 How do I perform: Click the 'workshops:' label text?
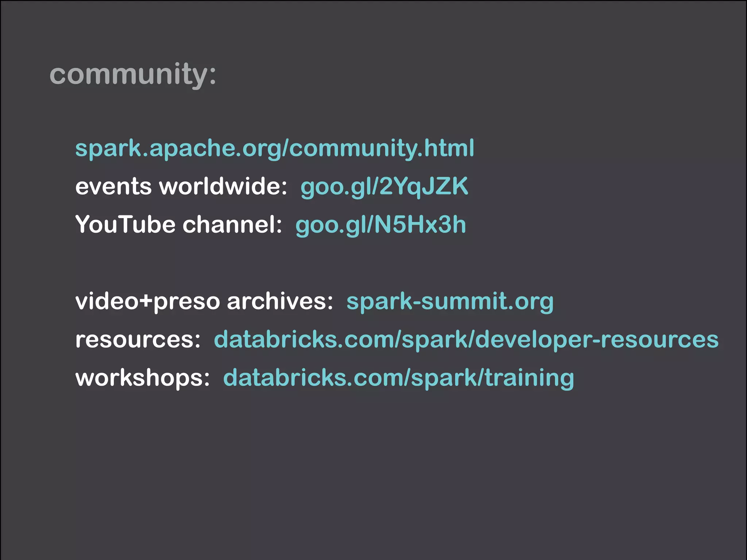click(143, 378)
